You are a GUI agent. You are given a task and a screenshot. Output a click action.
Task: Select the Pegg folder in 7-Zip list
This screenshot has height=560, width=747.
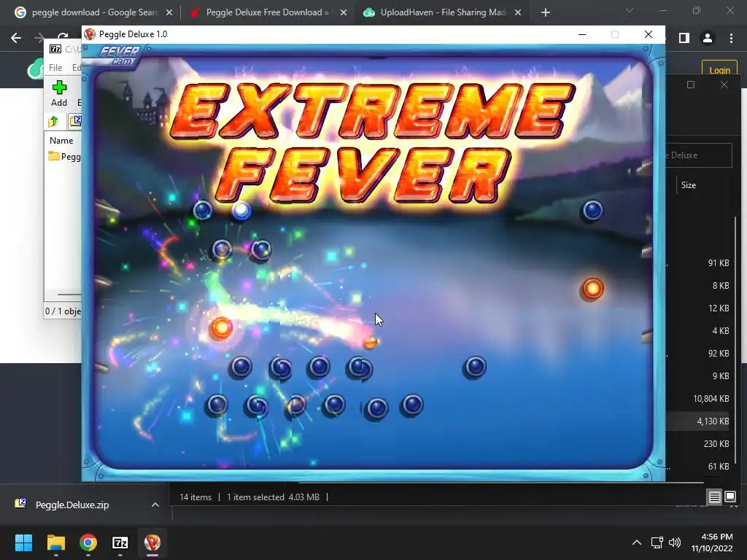click(x=64, y=156)
